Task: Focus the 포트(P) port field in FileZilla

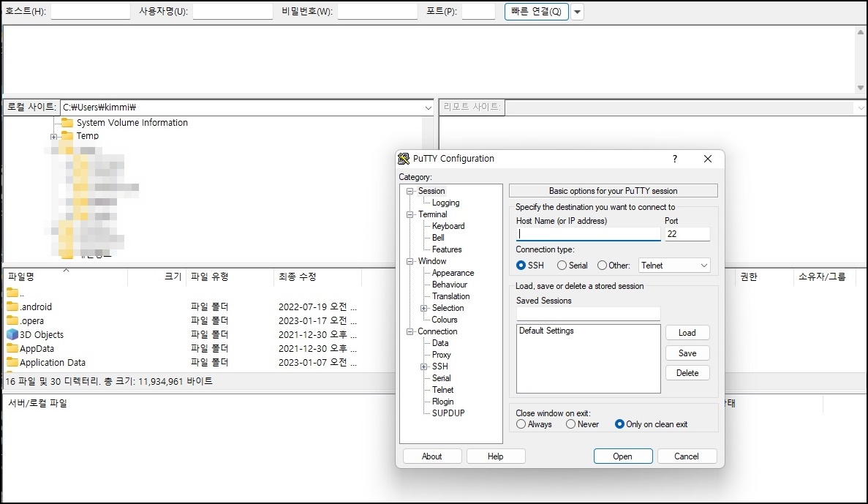Action: coord(478,12)
